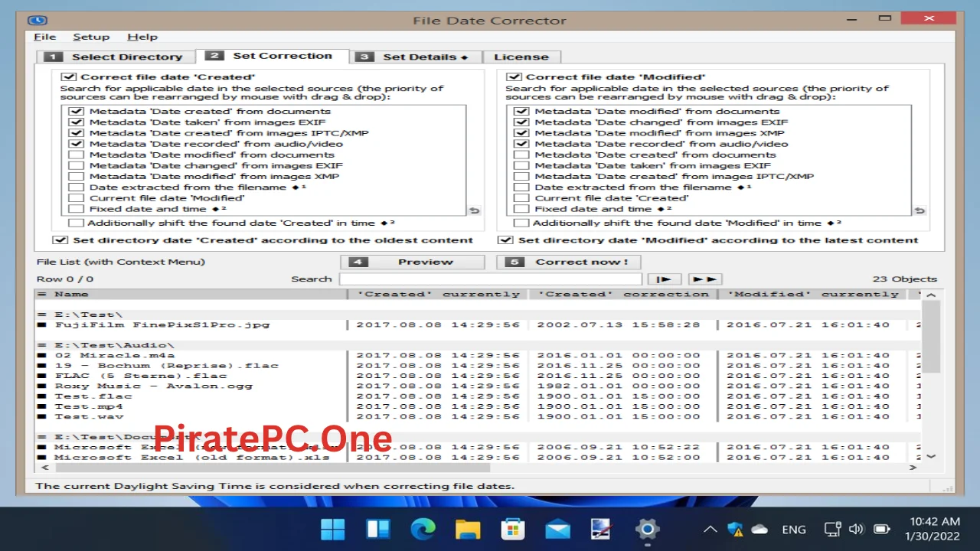Toggle 'Correct file date Created' checkbox
Image resolution: width=980 pixels, height=551 pixels.
[x=69, y=77]
